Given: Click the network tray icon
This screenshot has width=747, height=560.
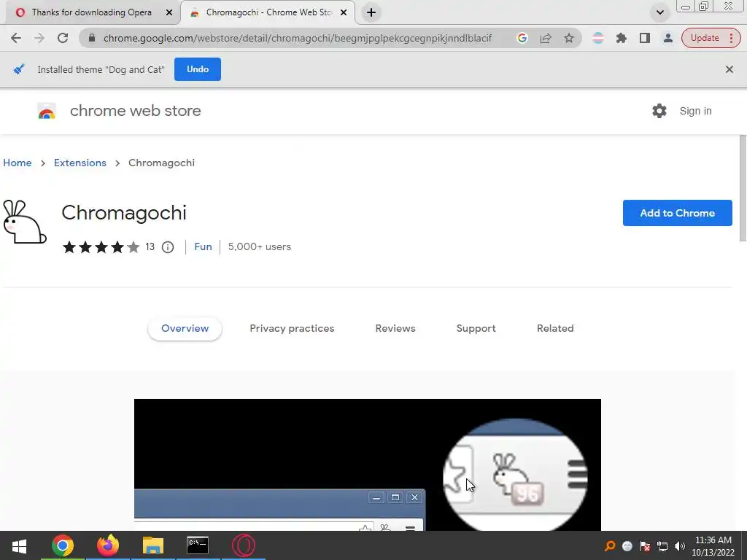Looking at the screenshot, I should tap(662, 546).
